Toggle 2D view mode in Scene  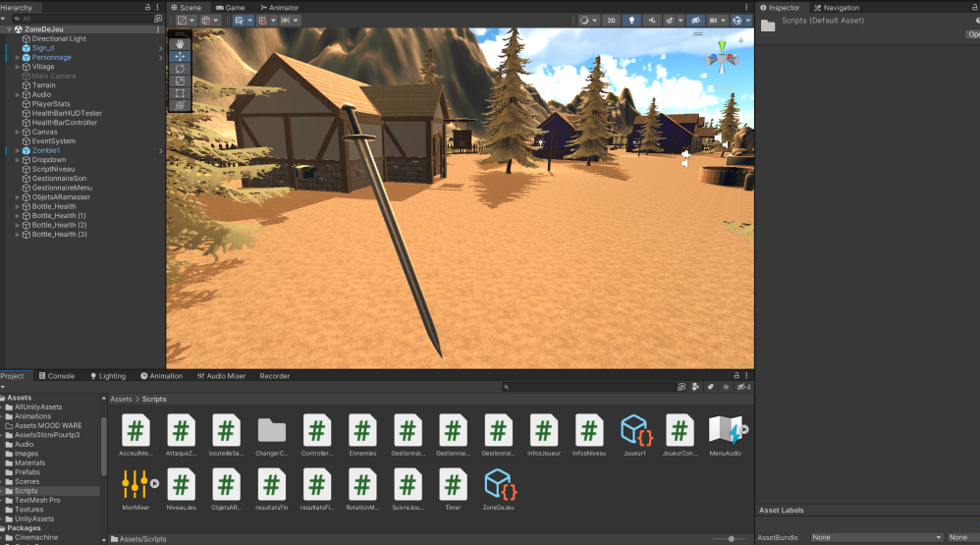click(611, 20)
